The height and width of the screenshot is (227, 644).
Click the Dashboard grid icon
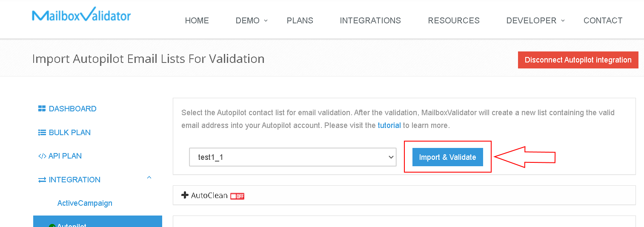tap(42, 109)
